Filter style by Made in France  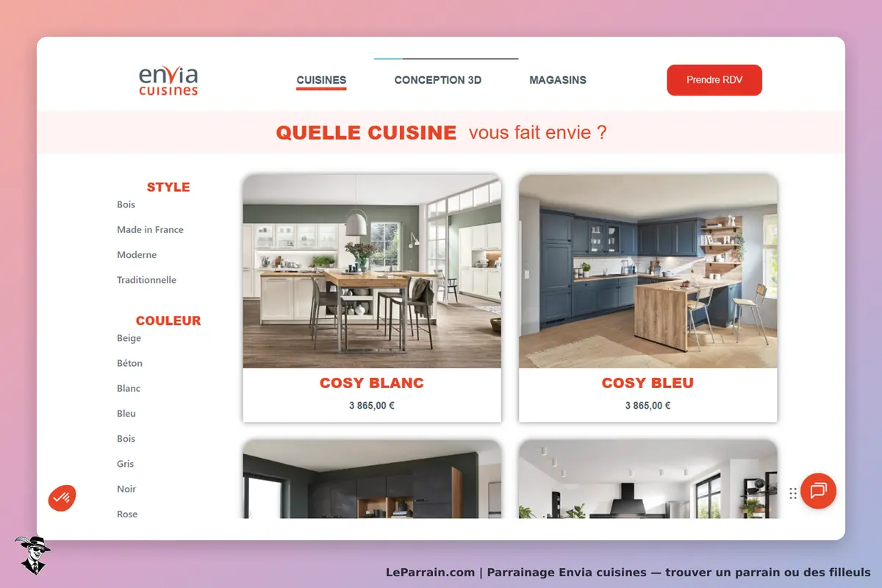click(x=150, y=229)
